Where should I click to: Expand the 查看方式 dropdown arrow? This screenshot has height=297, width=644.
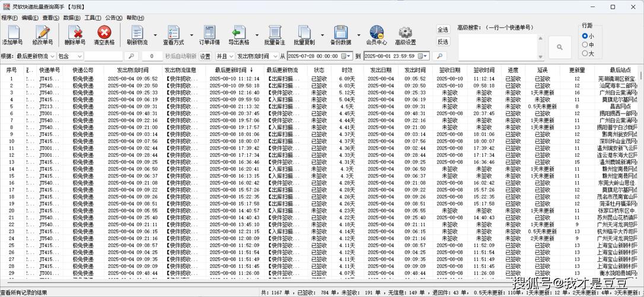click(192, 35)
